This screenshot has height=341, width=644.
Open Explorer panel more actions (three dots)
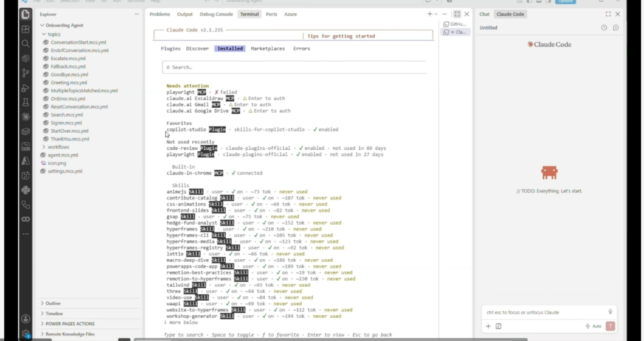click(x=136, y=14)
